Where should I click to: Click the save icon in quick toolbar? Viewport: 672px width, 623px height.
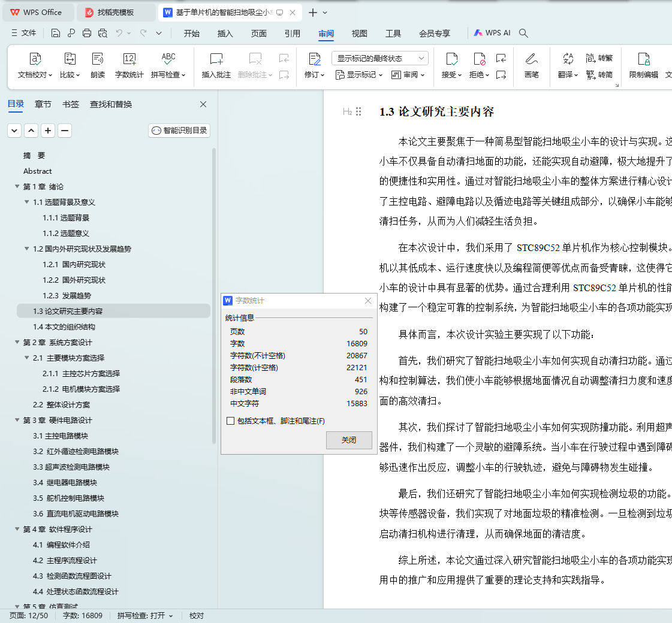[x=55, y=33]
